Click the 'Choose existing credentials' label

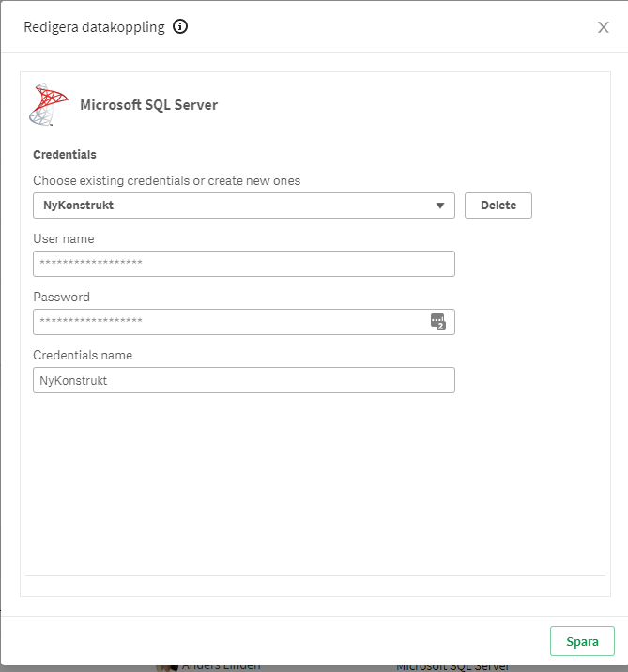tap(167, 180)
